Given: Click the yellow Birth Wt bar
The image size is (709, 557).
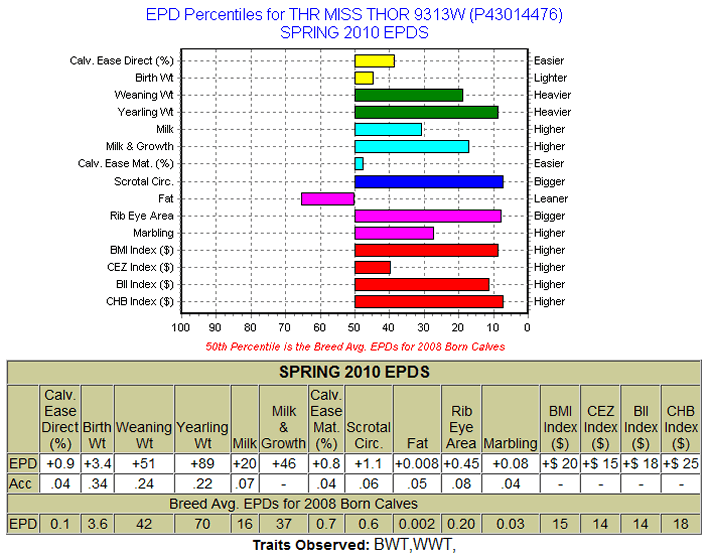Looking at the screenshot, I should tap(364, 78).
